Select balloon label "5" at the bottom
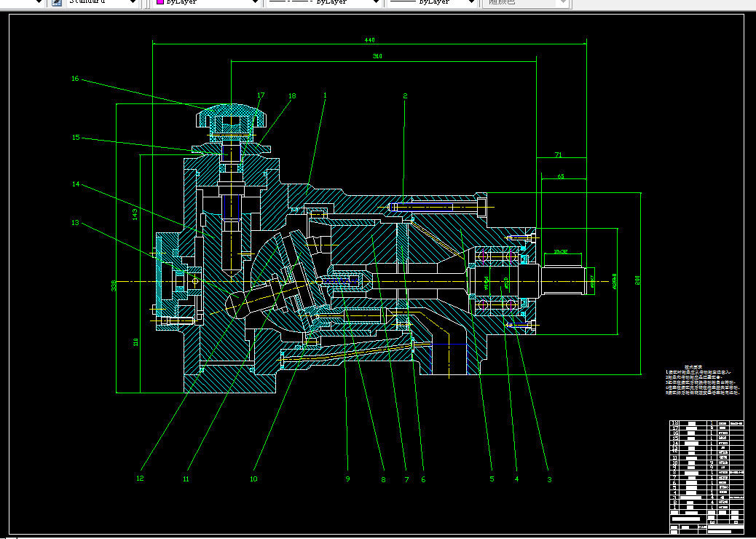Screen dimensions: 756x539 click(492, 479)
